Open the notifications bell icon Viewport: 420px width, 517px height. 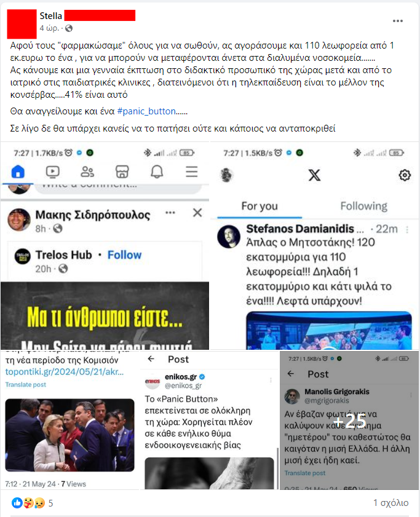point(157,172)
